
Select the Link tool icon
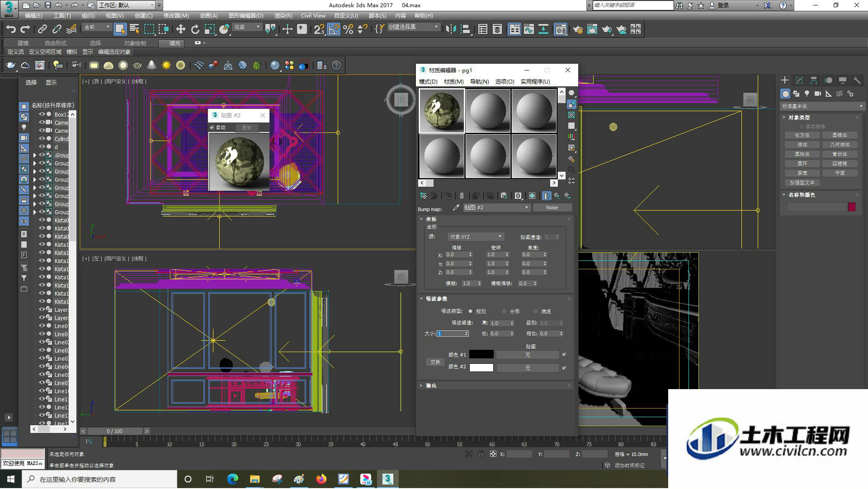(42, 29)
